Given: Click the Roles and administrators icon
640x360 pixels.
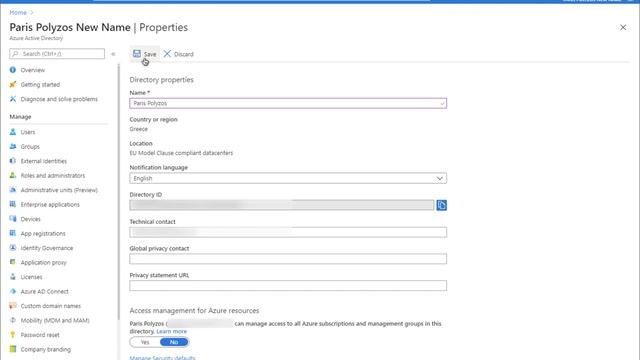Looking at the screenshot, I should click(x=13, y=175).
